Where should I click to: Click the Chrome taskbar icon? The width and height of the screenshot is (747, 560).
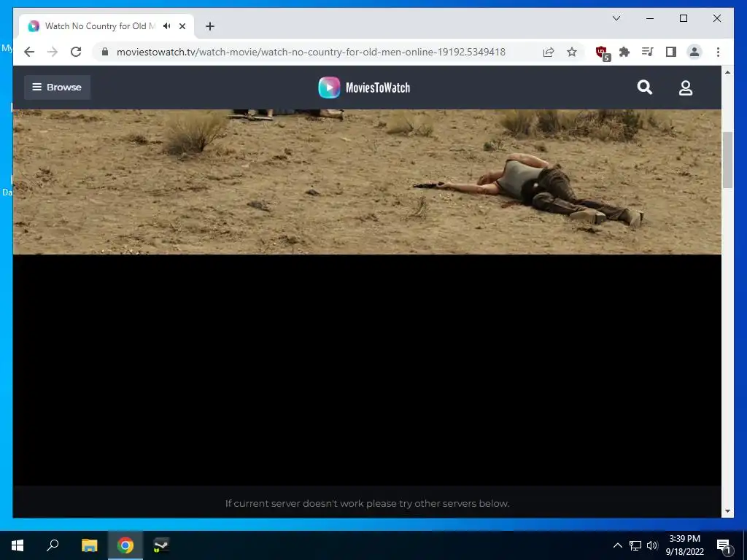(125, 545)
